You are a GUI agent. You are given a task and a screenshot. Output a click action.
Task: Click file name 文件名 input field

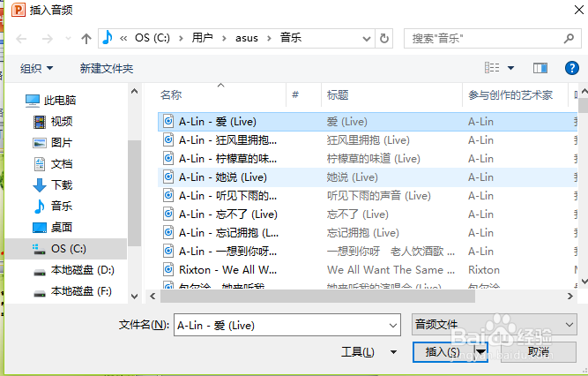point(287,325)
